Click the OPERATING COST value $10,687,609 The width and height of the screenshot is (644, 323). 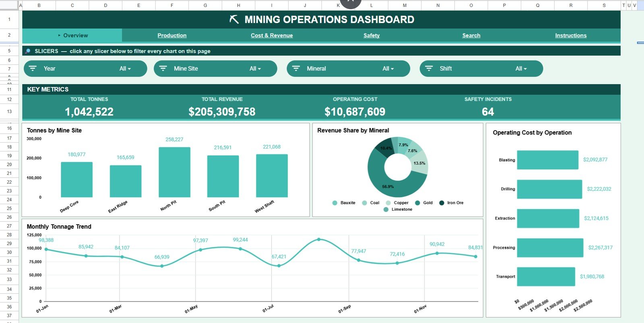[x=355, y=112]
